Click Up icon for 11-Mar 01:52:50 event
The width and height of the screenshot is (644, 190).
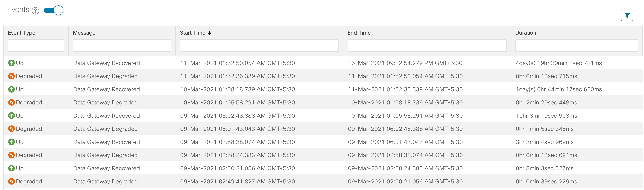12,63
